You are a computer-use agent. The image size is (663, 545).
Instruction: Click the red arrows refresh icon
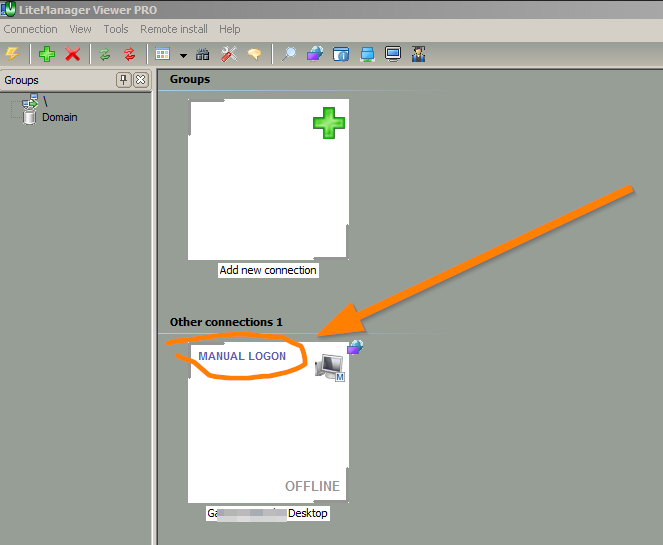(129, 54)
